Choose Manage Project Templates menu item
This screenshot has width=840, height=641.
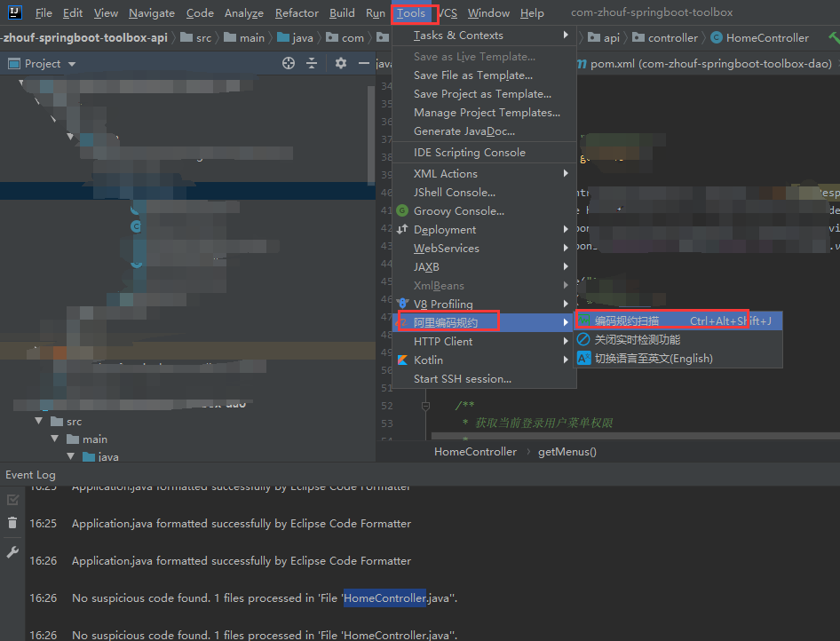pos(484,113)
